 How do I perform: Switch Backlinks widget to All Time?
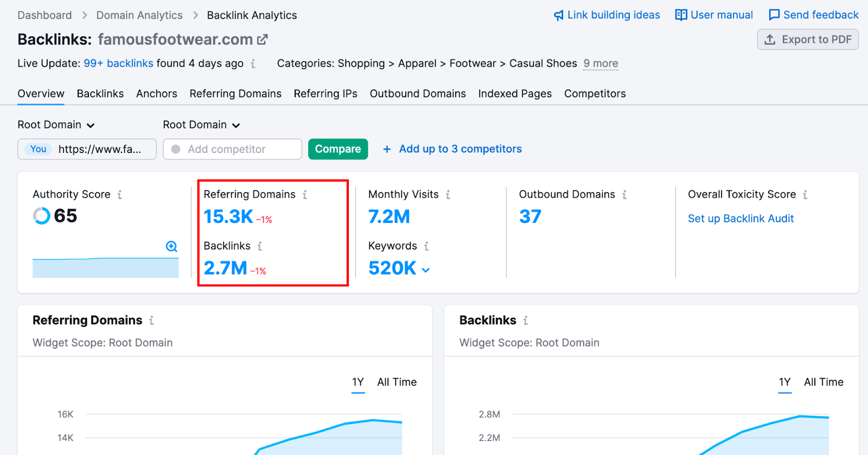tap(824, 382)
